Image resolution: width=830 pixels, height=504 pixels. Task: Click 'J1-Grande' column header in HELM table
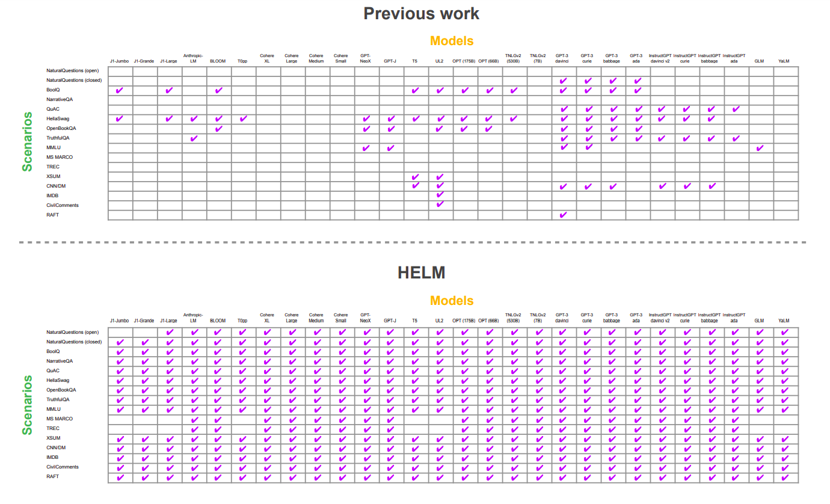click(x=144, y=321)
